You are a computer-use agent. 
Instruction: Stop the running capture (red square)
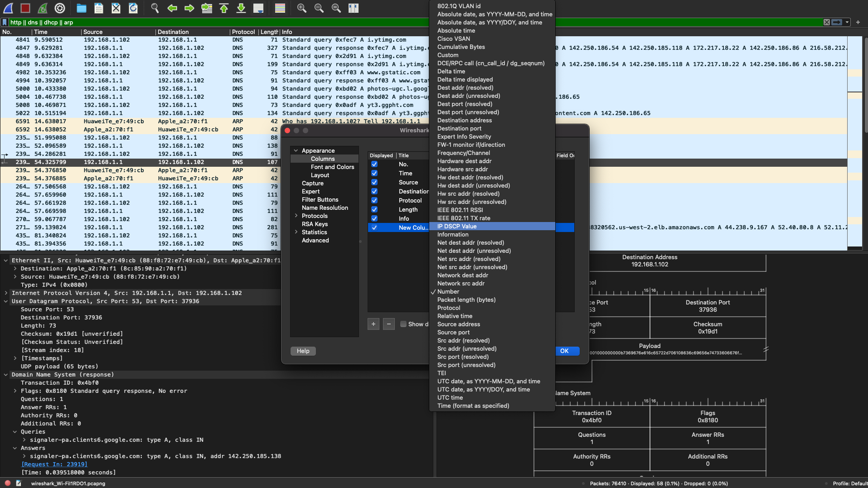click(25, 8)
